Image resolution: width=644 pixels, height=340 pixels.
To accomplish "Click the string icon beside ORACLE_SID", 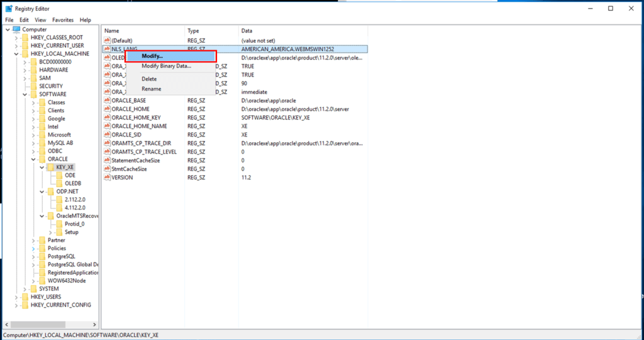I will click(107, 135).
